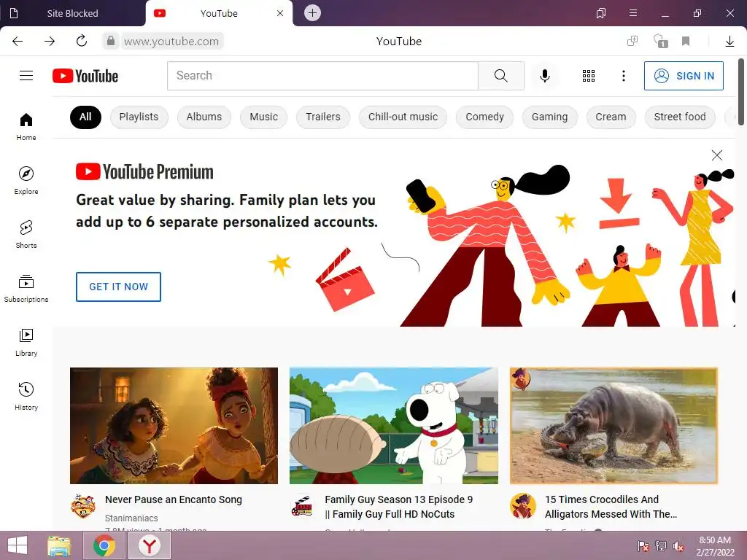Open the bookmarks panel icon in title bar
The width and height of the screenshot is (747, 560).
click(601, 13)
